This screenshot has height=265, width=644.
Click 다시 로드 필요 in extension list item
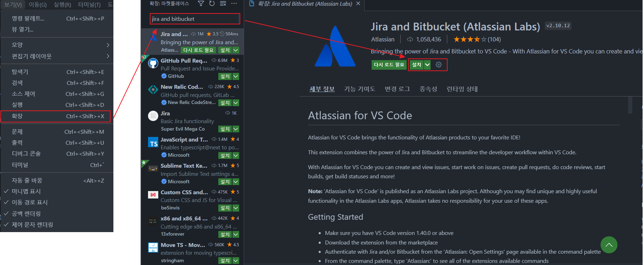pyautogui.click(x=198, y=50)
